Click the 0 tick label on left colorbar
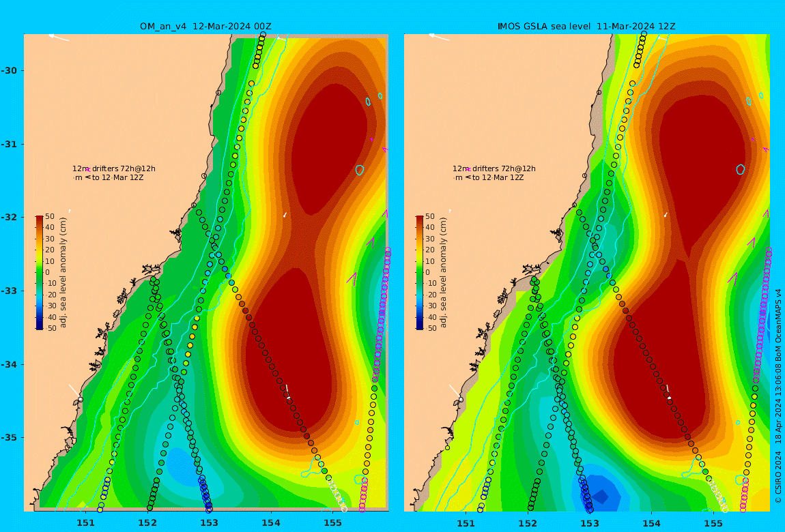The width and height of the screenshot is (785, 532). (x=48, y=273)
